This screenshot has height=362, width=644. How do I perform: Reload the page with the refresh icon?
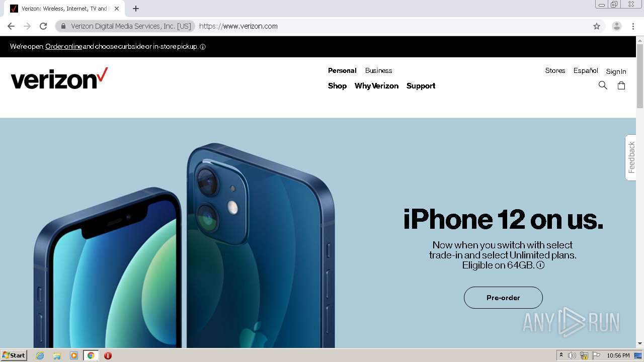pos(43,26)
